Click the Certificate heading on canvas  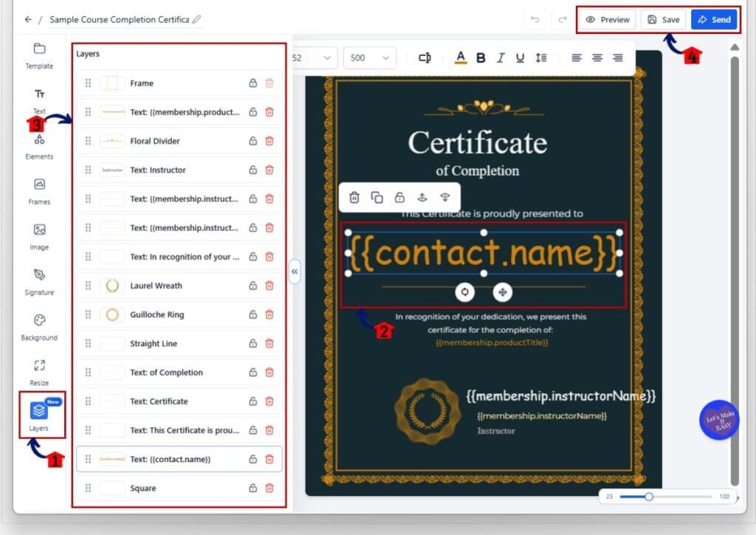478,142
